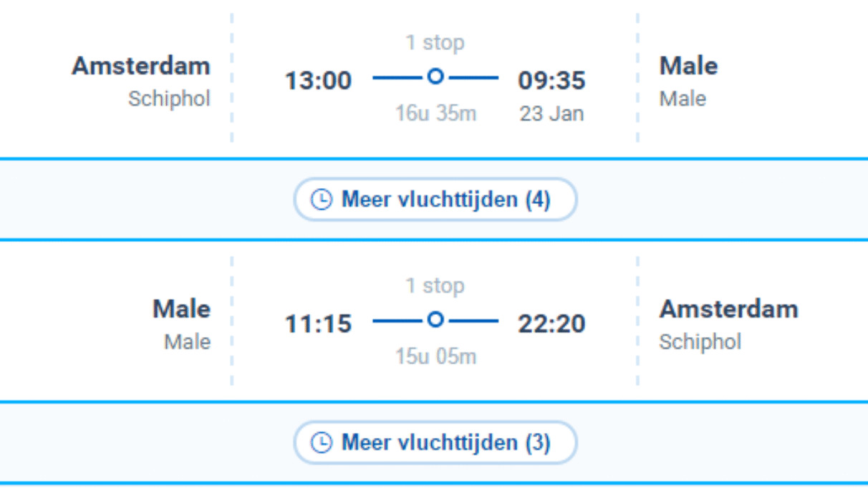This screenshot has width=868, height=488.
Task: Click the stopover circle on the 11:15 flight line
Action: [435, 320]
